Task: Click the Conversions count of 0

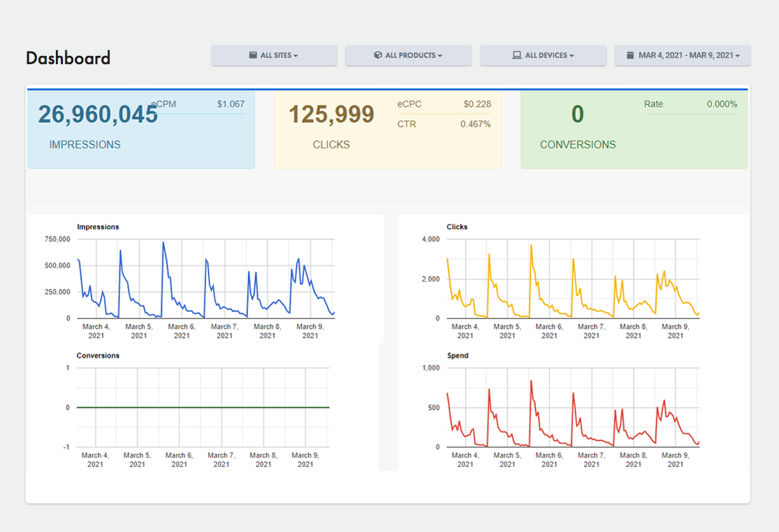Action: pyautogui.click(x=577, y=114)
